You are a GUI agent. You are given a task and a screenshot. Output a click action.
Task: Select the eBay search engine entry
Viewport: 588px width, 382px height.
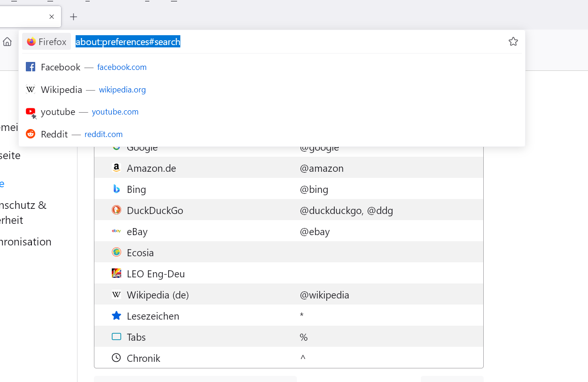(137, 231)
